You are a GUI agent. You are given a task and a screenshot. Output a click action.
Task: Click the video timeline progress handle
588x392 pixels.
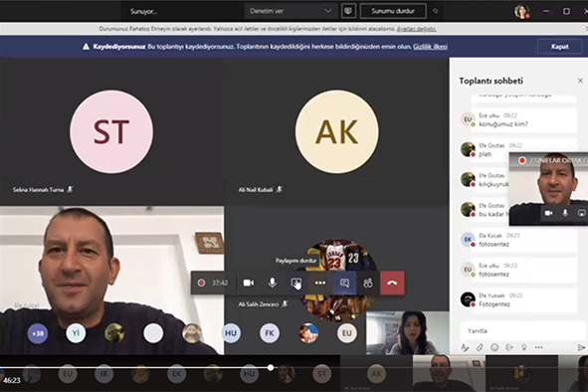(x=271, y=367)
